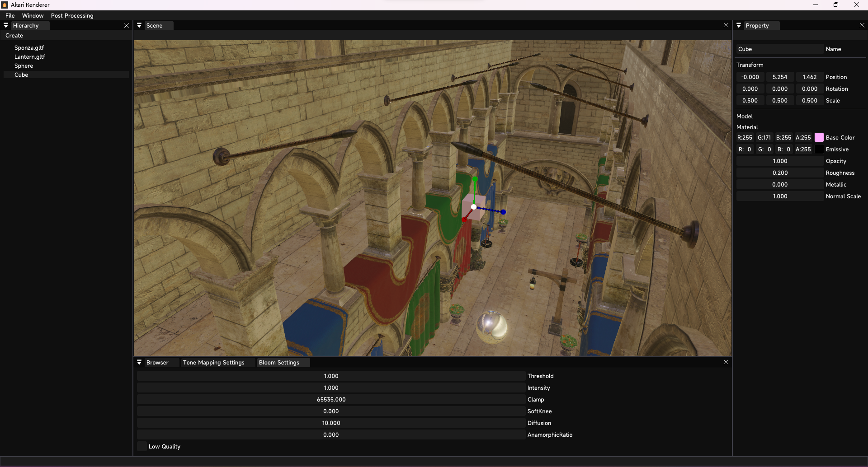Collapse the Hierarchy panel triangle
This screenshot has width=868, height=467.
click(x=6, y=25)
